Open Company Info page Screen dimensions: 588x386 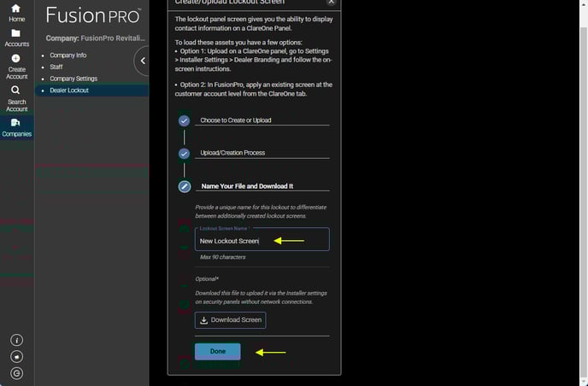[68, 56]
